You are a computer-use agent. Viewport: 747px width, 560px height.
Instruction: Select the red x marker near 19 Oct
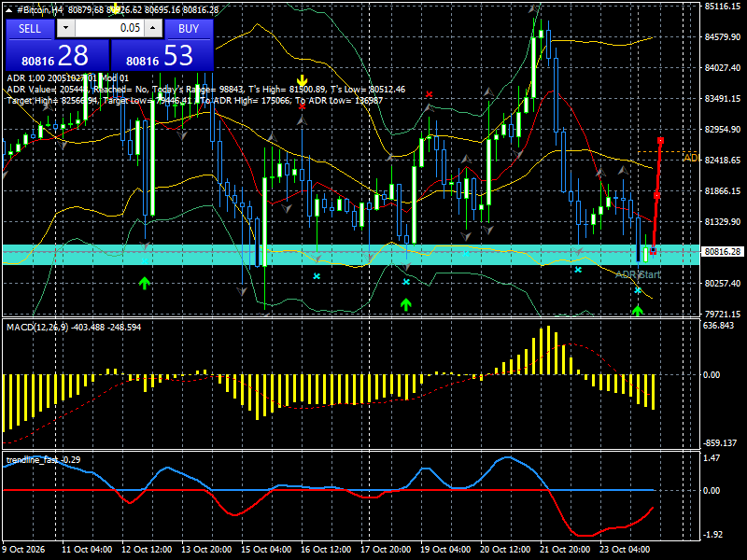[x=429, y=94]
